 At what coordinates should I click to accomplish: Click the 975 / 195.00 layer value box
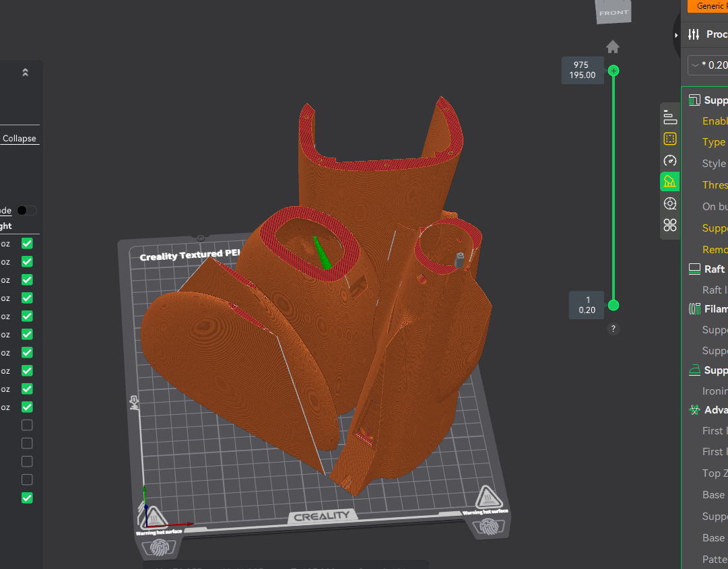[x=583, y=70]
